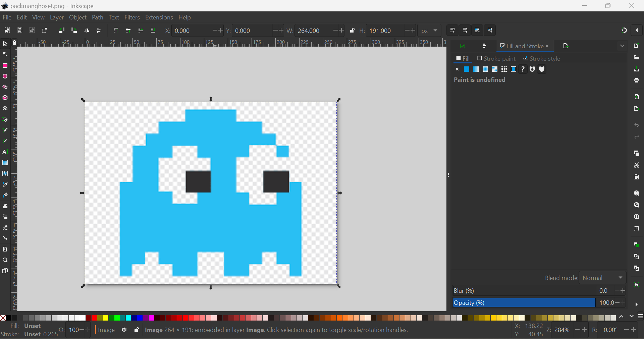Open the Extensions menu

click(x=159, y=17)
